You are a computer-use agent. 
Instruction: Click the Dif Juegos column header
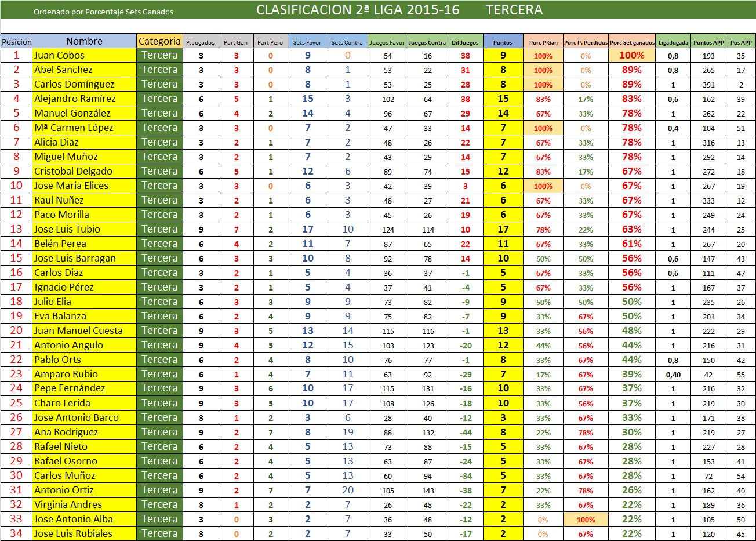click(465, 42)
